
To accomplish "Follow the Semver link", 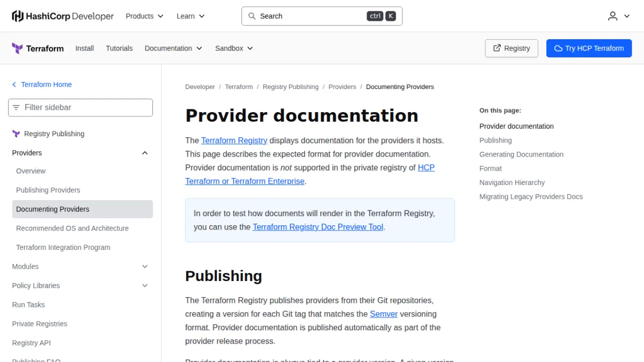I will [384, 314].
